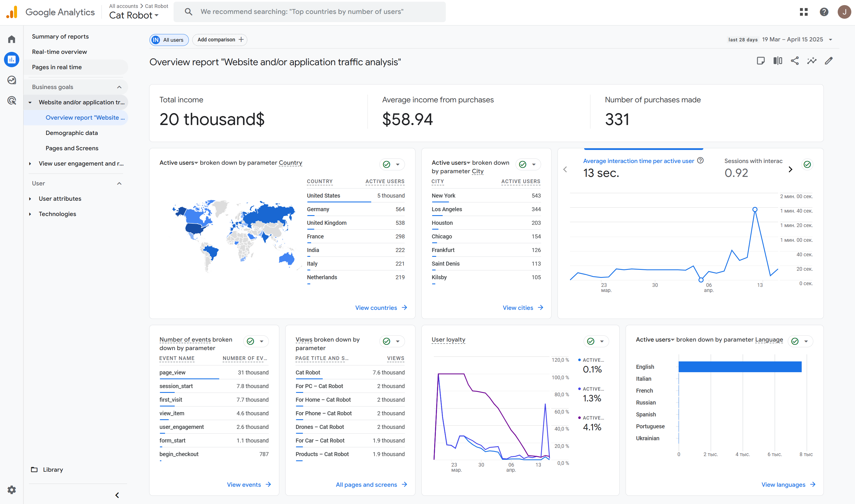855x504 pixels.
Task: Click data quality check on City card
Action: [x=523, y=164]
